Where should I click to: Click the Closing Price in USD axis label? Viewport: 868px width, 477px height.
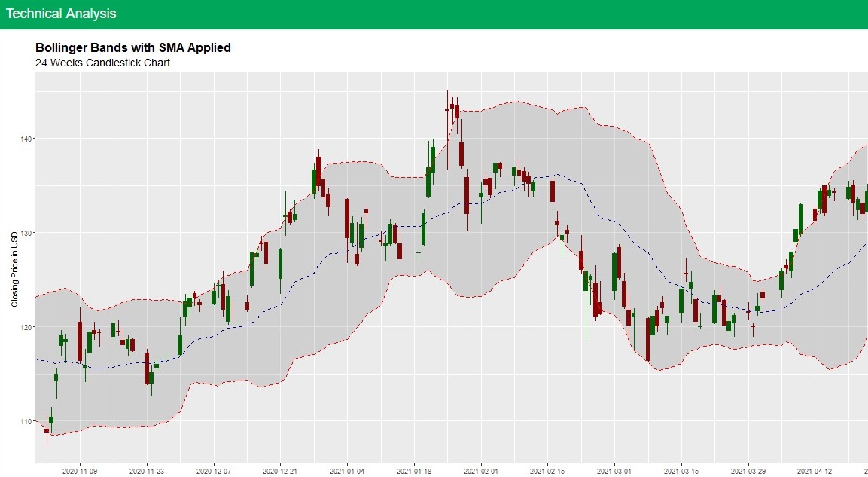pyautogui.click(x=14, y=269)
